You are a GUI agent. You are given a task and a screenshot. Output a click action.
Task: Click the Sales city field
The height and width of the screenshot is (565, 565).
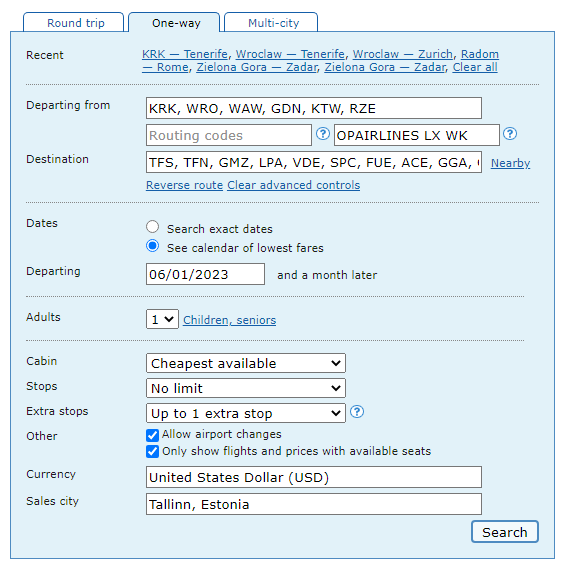(x=314, y=504)
